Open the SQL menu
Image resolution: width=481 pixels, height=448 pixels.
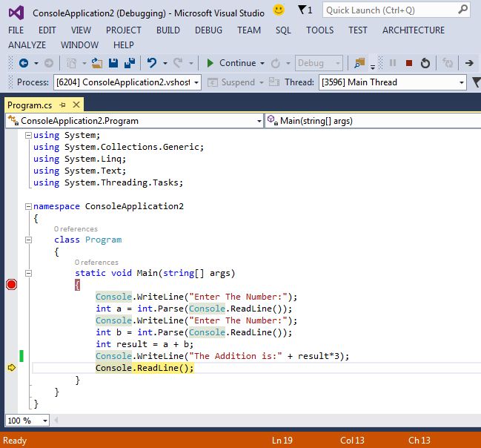[283, 30]
